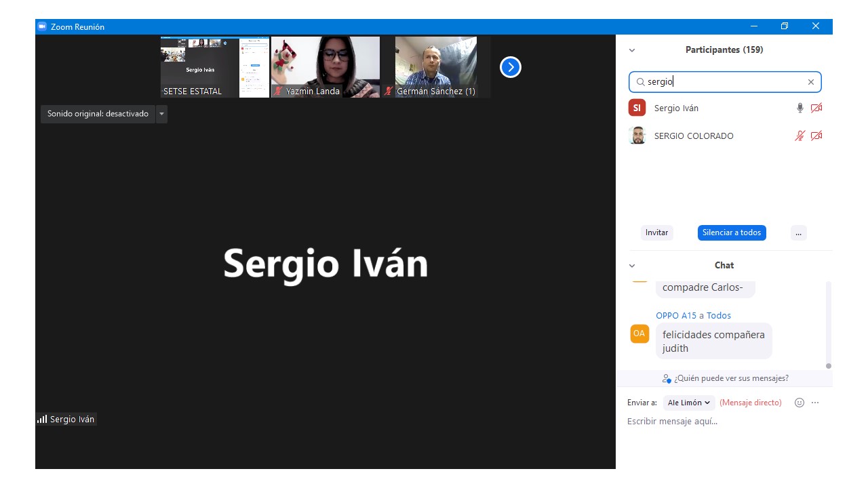Click the SI avatar for Sergio Iván
Viewport: 868px width, 488px height.
point(637,108)
